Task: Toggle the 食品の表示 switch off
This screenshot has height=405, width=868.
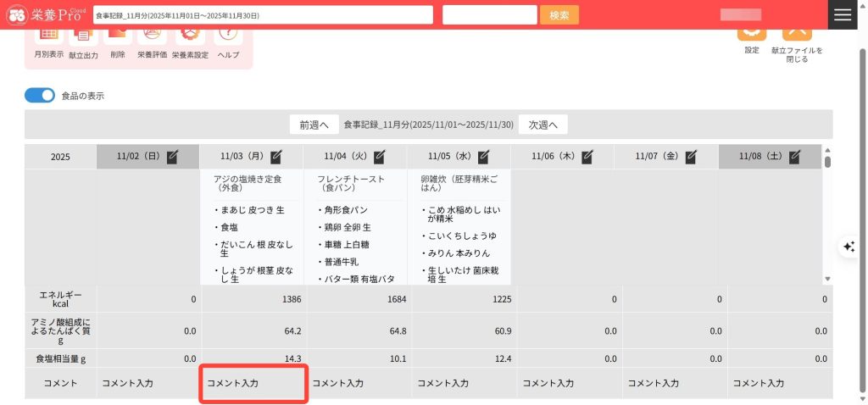Action: coord(40,96)
